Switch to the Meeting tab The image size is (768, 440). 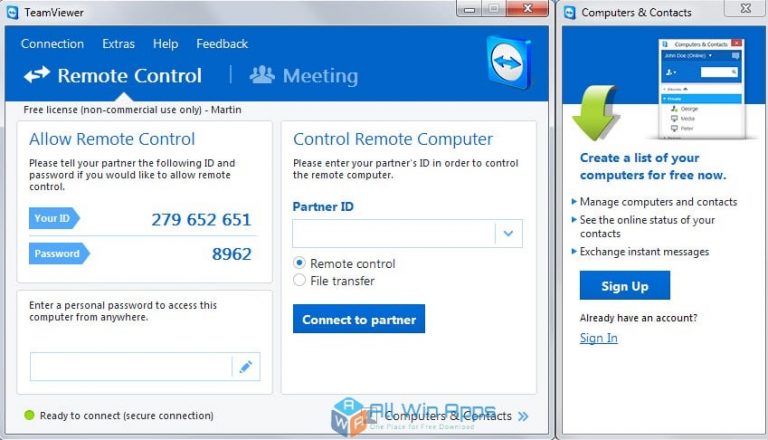(304, 75)
